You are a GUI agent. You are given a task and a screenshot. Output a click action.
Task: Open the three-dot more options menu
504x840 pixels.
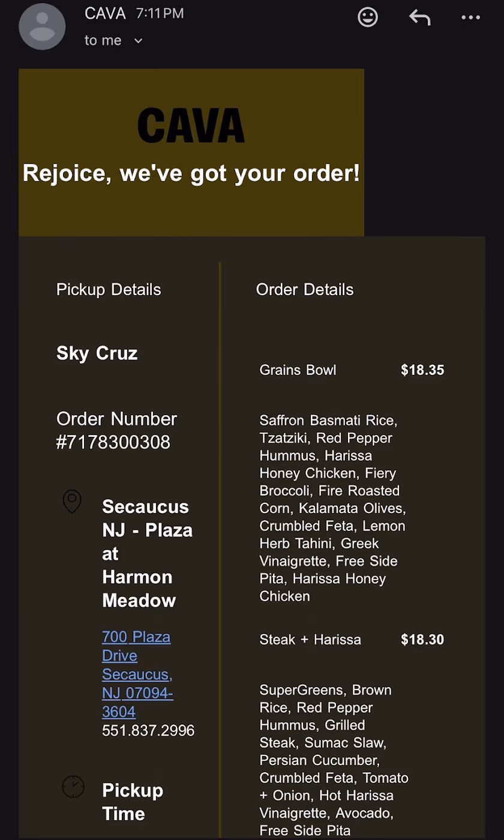(471, 17)
